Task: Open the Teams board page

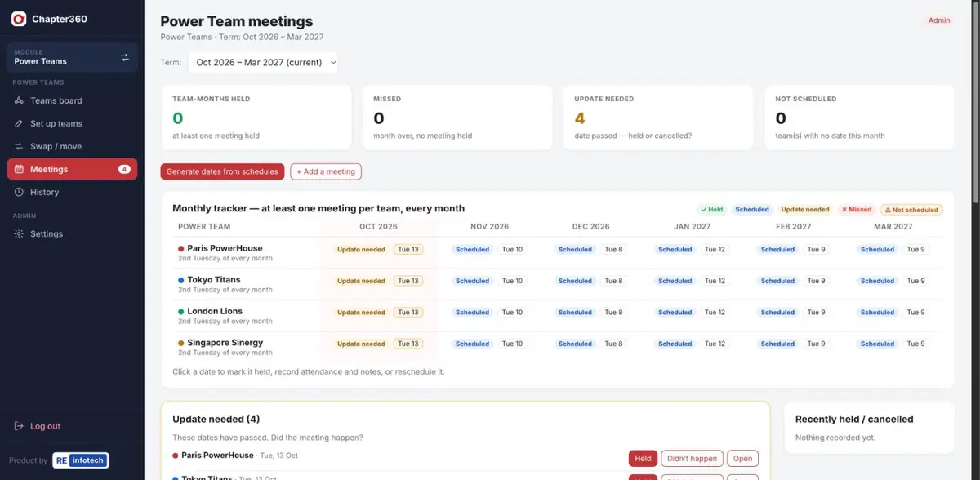Action: point(72,100)
